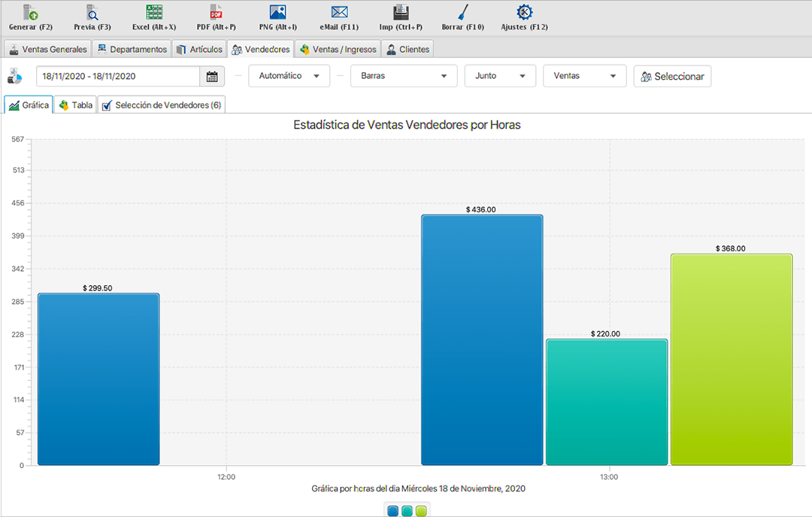This screenshot has height=517, width=812.
Task: Export the chart as PDF
Action: pyautogui.click(x=216, y=13)
